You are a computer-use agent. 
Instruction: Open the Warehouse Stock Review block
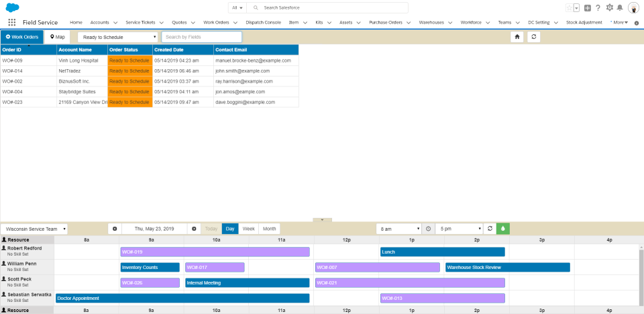click(508, 267)
